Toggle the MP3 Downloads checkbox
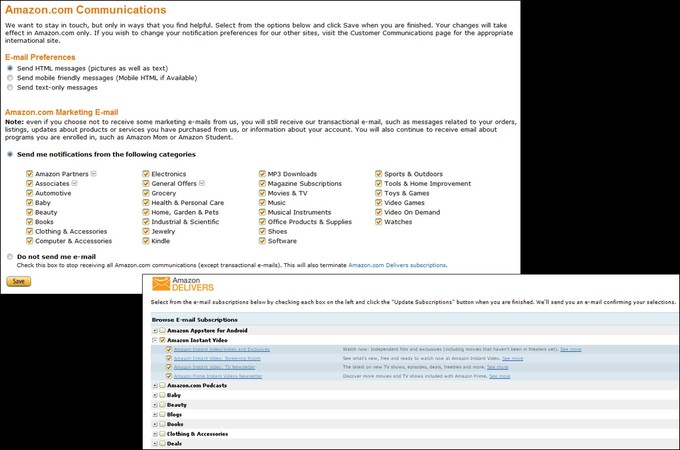 pos(262,174)
